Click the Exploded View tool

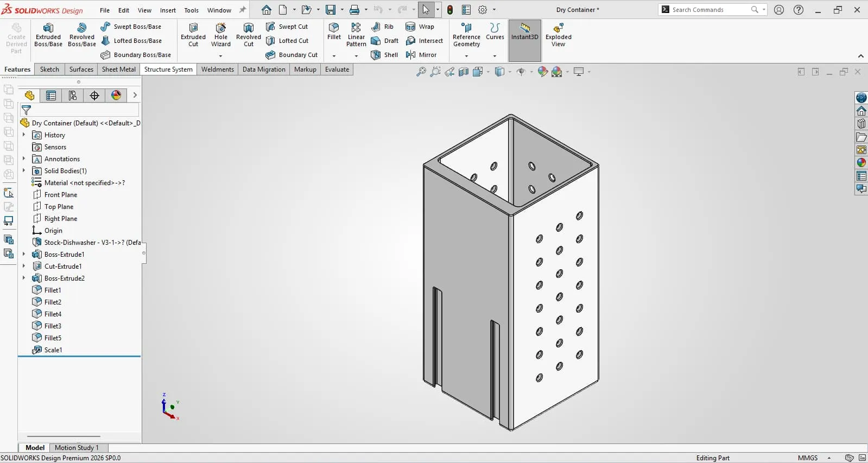[558, 35]
